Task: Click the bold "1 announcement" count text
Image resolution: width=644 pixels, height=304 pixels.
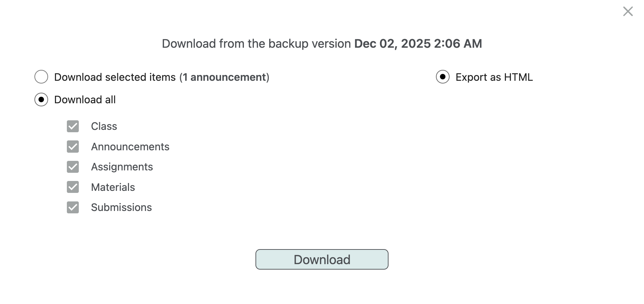Action: [224, 77]
